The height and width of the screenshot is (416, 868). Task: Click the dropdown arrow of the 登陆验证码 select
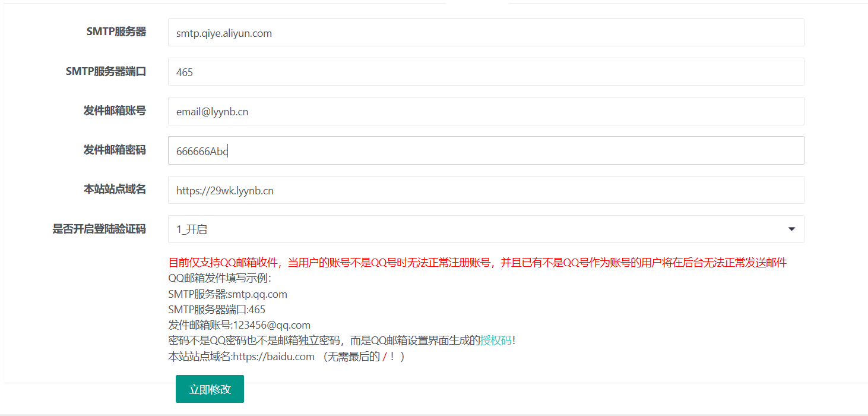tap(791, 229)
